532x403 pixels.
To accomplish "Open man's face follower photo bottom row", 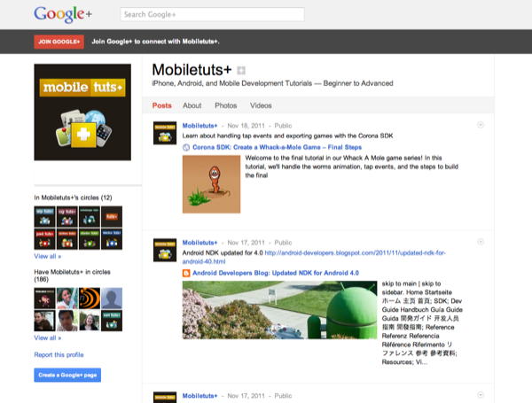I will (66, 321).
